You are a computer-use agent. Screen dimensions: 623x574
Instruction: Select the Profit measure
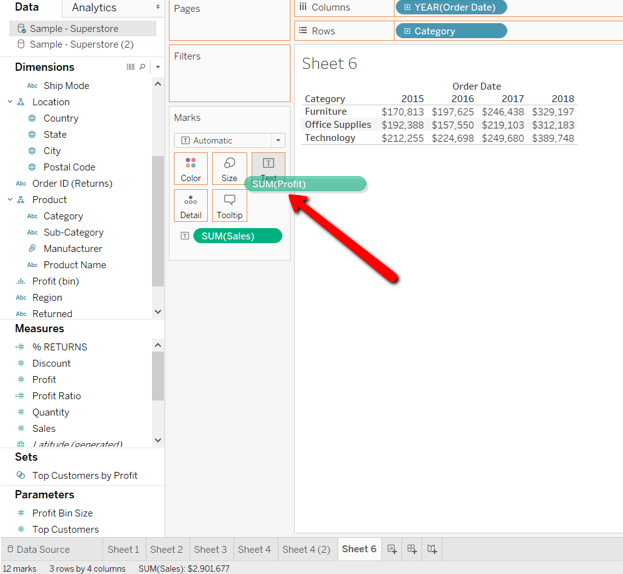[44, 379]
